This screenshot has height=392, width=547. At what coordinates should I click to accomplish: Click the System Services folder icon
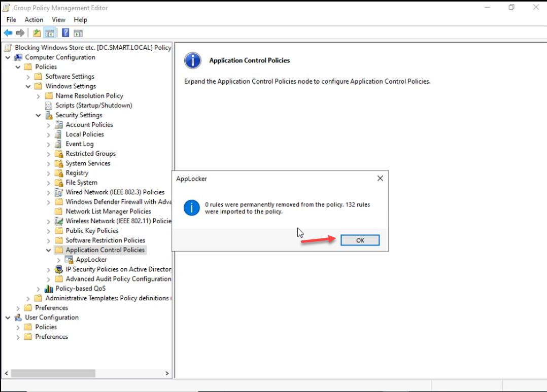(59, 163)
